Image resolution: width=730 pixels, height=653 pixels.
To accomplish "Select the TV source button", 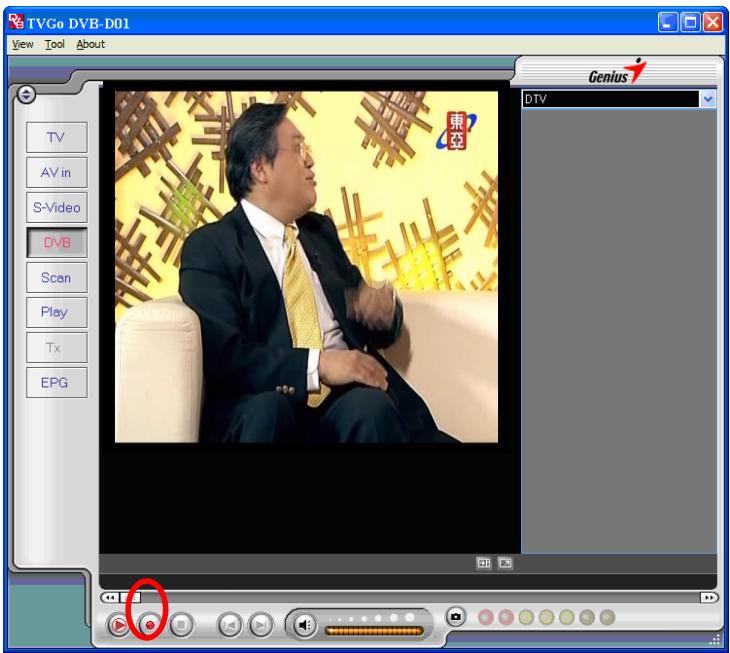I will point(57,137).
